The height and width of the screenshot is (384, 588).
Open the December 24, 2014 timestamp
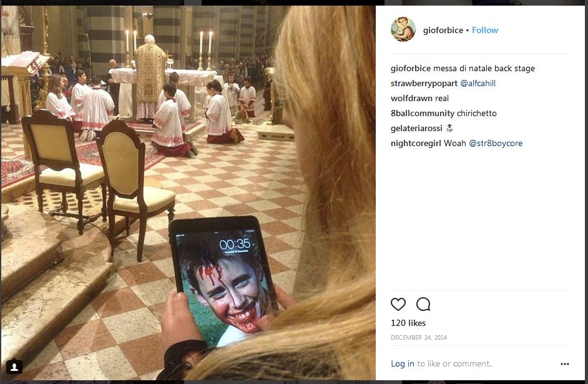pos(419,338)
